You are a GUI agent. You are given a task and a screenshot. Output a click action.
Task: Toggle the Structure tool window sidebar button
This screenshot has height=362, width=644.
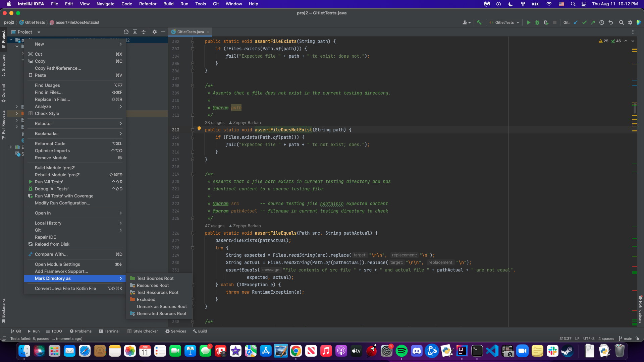click(x=3, y=65)
